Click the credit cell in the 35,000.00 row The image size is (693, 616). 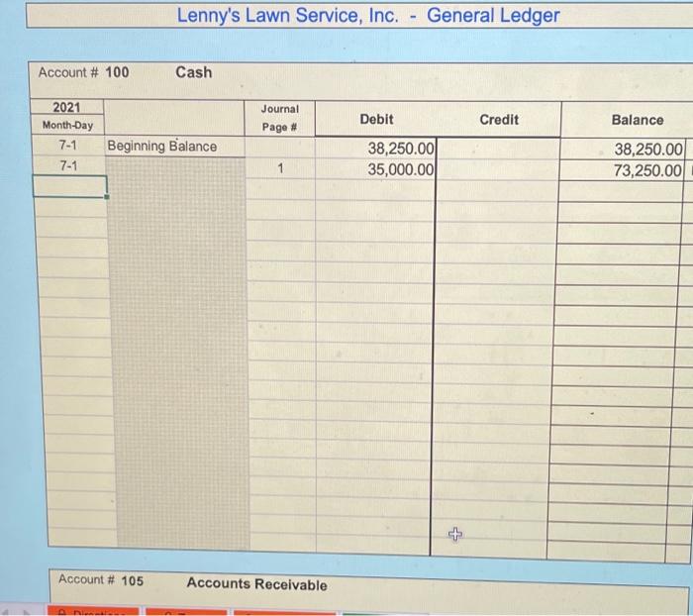498,169
